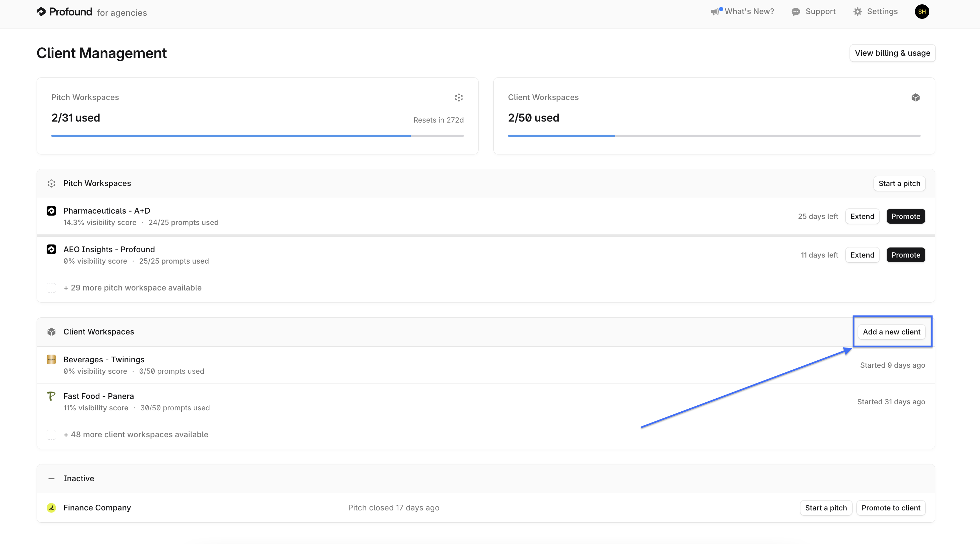
Task: Click the empty slot placeholder beside 48 more client workspaces
Action: coord(51,435)
